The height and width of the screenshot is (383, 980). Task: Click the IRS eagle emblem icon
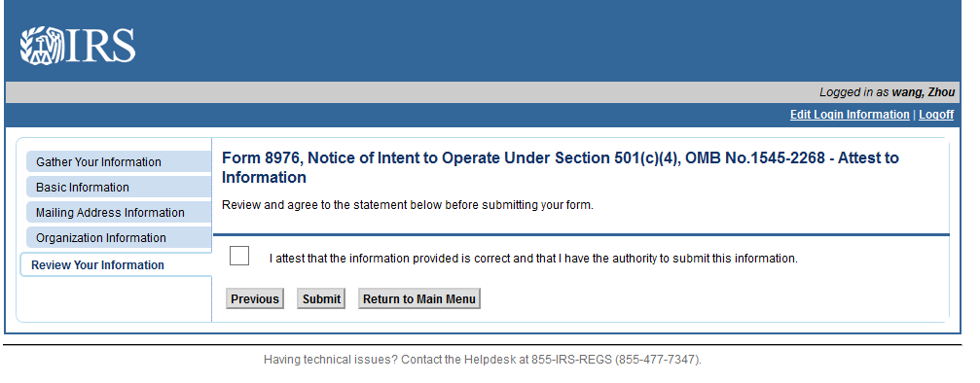[42, 46]
